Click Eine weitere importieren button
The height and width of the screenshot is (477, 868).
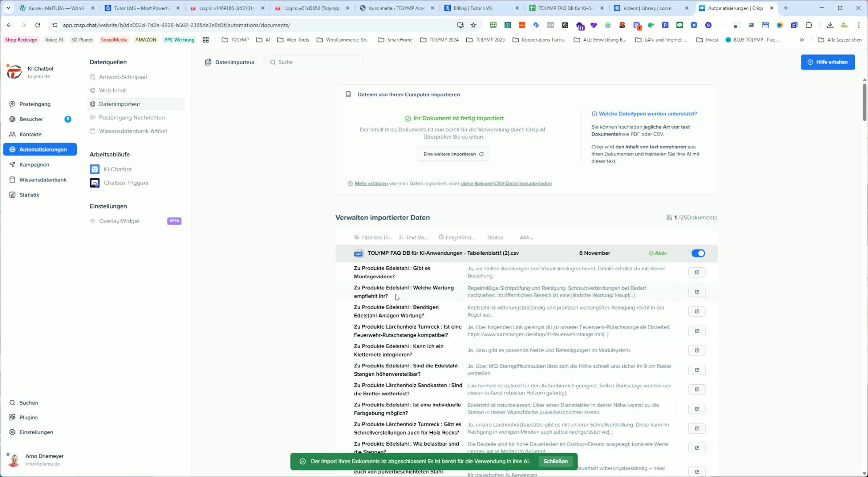coord(453,154)
